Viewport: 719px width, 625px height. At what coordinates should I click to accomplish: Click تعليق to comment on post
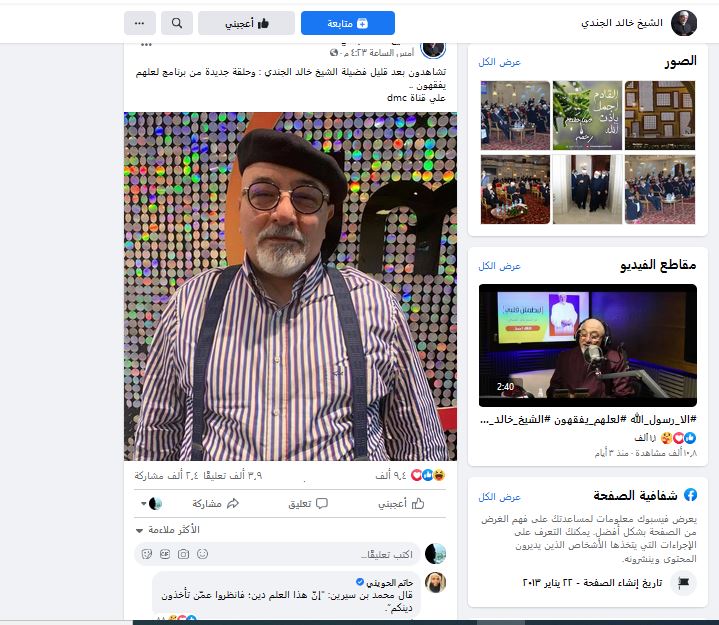point(308,504)
